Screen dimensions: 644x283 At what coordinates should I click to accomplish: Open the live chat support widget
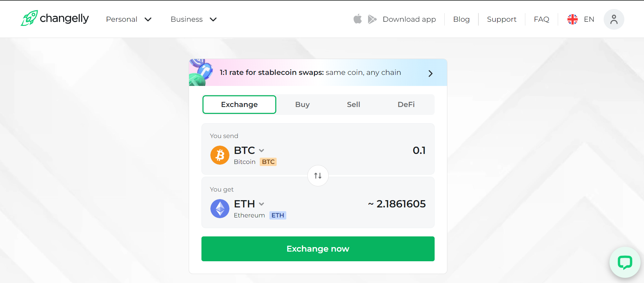pyautogui.click(x=625, y=262)
